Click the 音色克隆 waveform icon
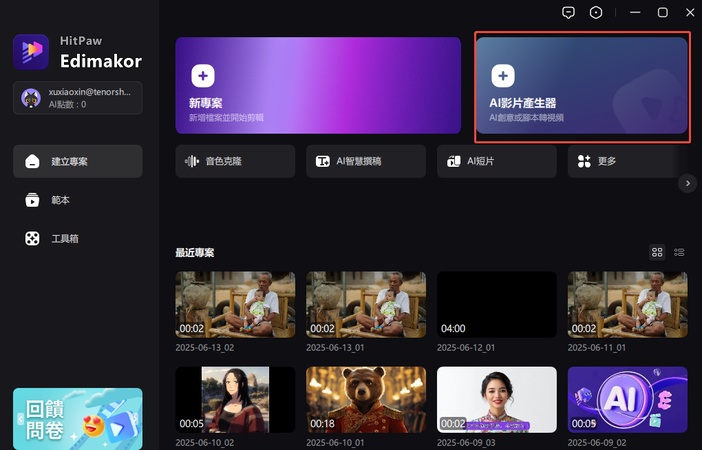Viewport: 702px width, 450px height. (192, 161)
